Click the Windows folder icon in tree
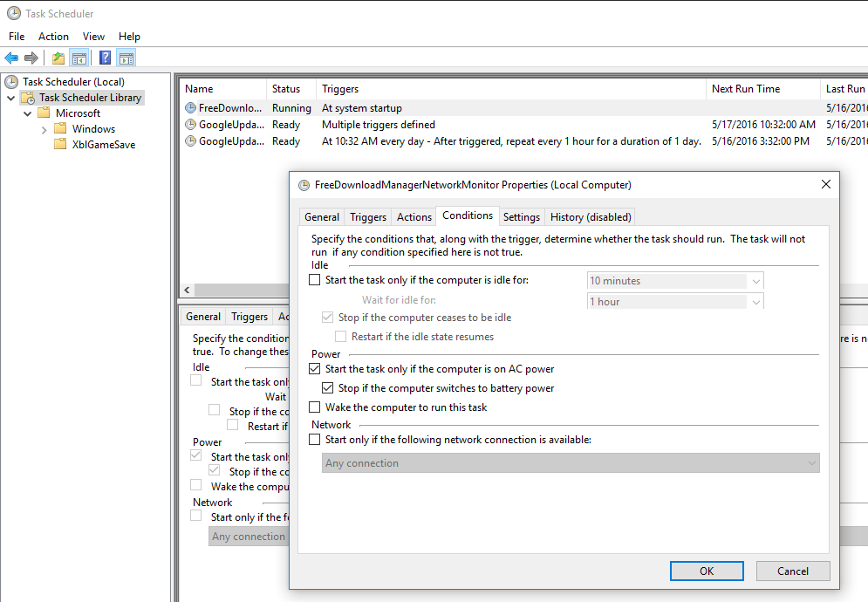Image resolution: width=868 pixels, height=602 pixels. tap(60, 128)
